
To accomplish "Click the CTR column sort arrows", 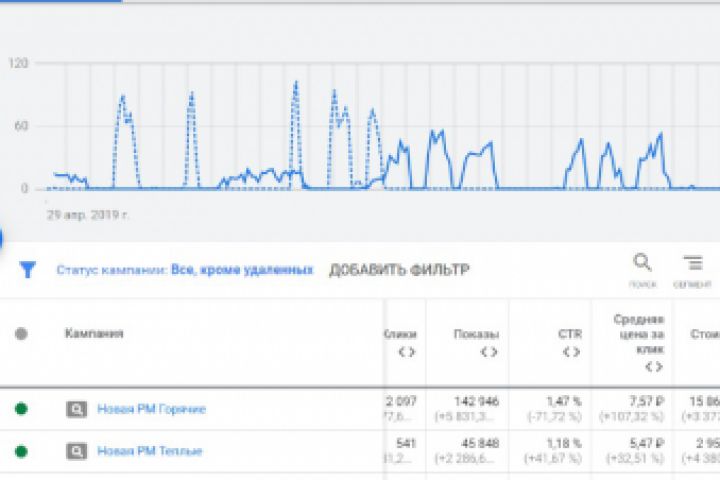I will pyautogui.click(x=571, y=352).
